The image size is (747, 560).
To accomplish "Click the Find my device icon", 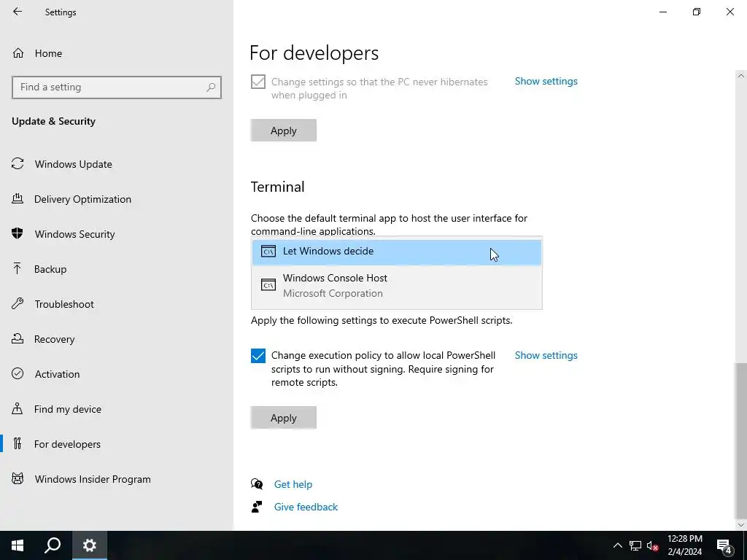I will [x=18, y=408].
